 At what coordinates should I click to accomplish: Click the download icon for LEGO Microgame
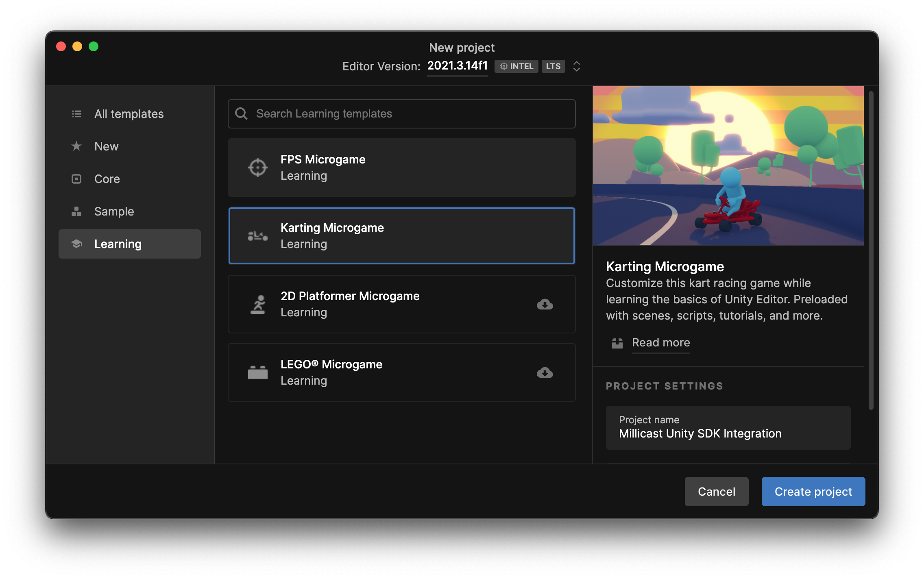pos(545,372)
